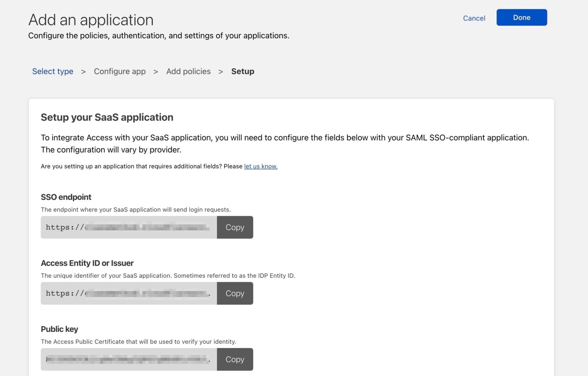Cancel the application setup
The width and height of the screenshot is (588, 376).
click(x=474, y=18)
